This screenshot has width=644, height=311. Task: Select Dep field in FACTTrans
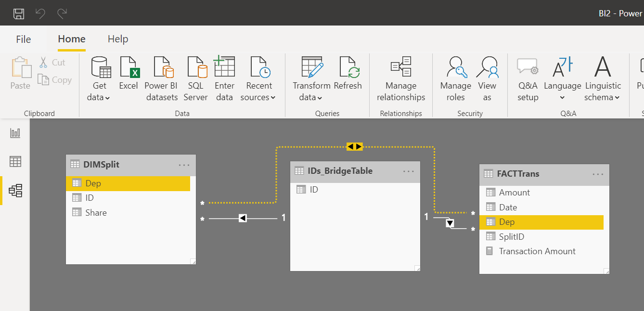click(542, 222)
